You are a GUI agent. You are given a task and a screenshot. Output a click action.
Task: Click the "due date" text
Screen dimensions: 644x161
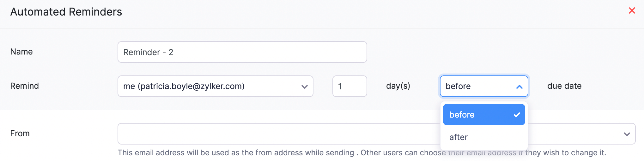(x=564, y=86)
